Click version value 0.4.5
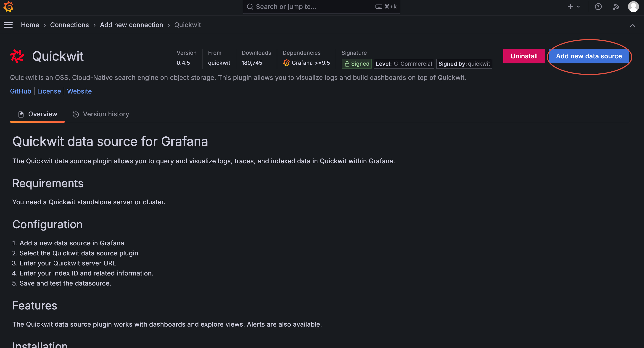This screenshot has width=644, height=348. pos(183,63)
